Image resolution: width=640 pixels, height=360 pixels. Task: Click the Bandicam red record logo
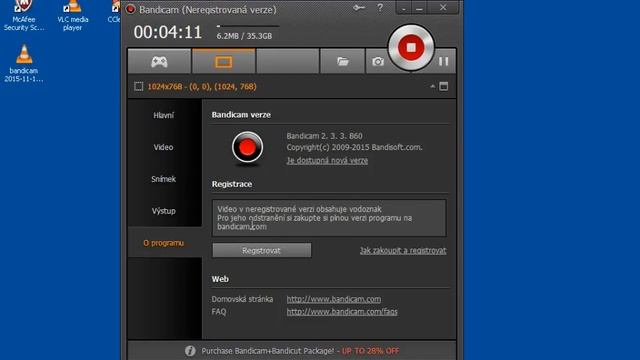pos(247,147)
